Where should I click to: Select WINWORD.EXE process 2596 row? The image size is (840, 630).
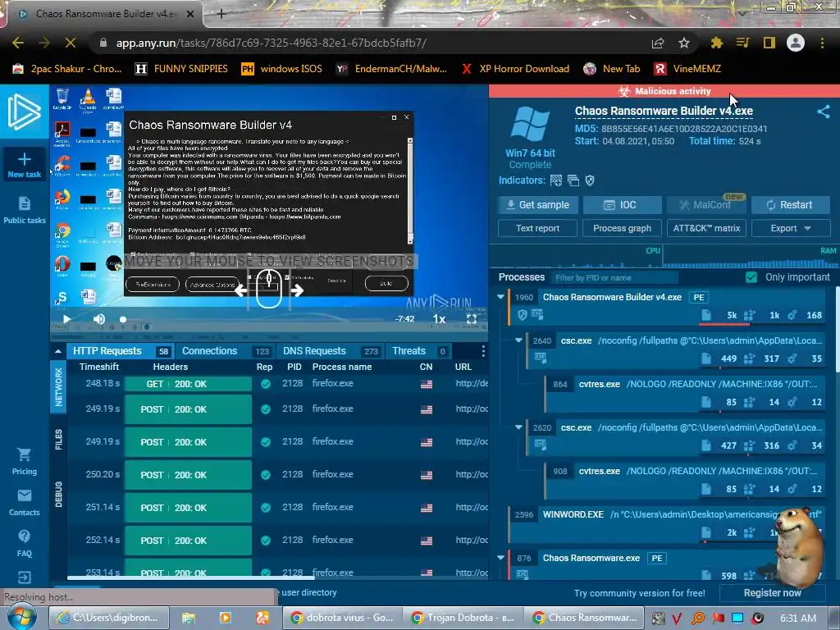click(667, 523)
